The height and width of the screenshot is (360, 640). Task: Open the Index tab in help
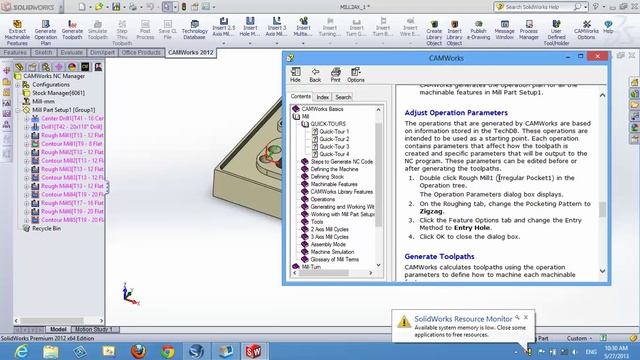click(x=322, y=97)
